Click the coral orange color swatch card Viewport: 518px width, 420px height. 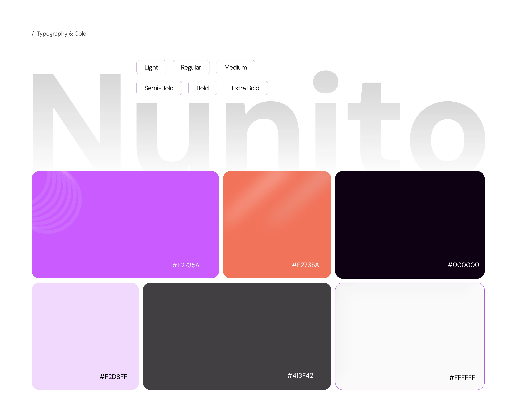[277, 225]
